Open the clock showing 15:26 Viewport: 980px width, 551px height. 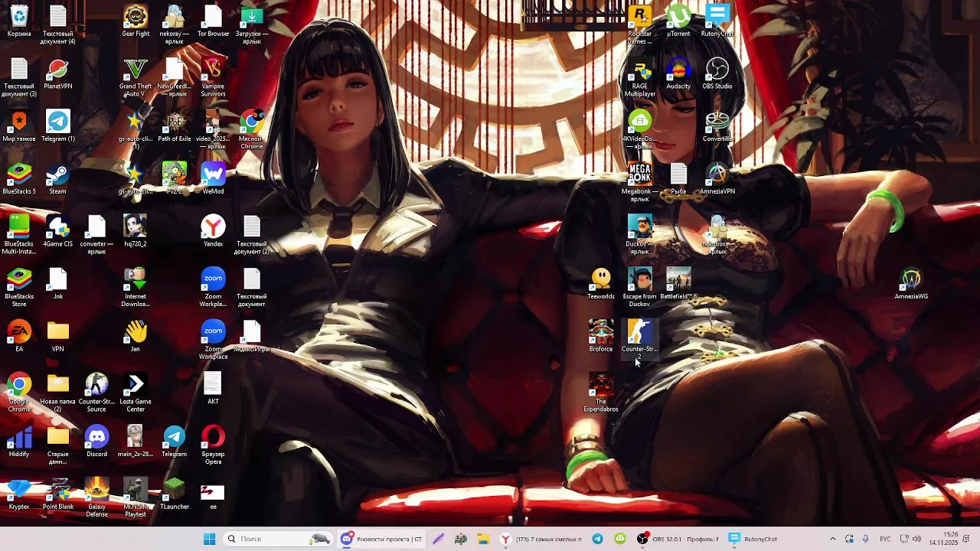943,539
